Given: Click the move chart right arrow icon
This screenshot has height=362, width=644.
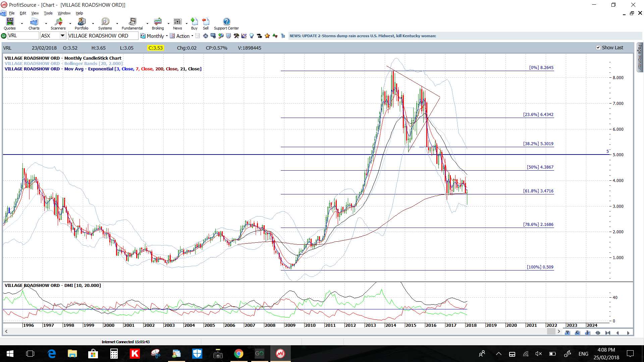Looking at the screenshot, I should coord(628,333).
